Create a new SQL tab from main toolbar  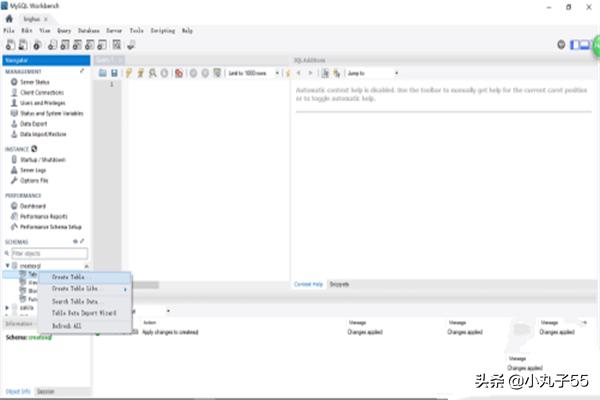point(10,45)
